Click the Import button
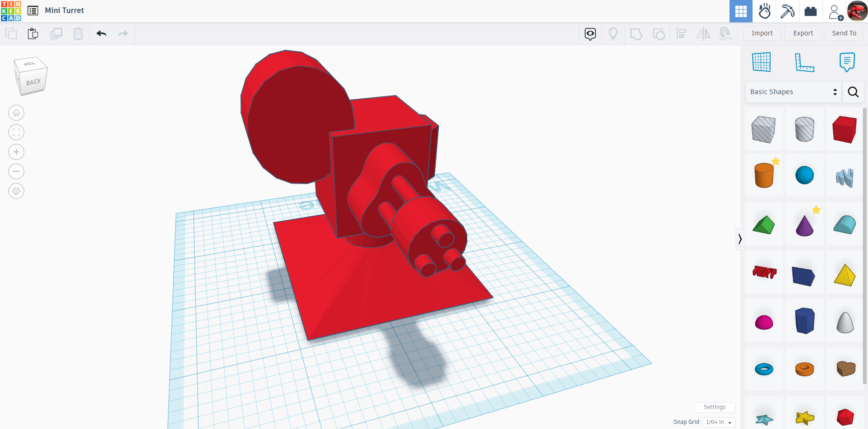The height and width of the screenshot is (429, 868). pyautogui.click(x=762, y=33)
